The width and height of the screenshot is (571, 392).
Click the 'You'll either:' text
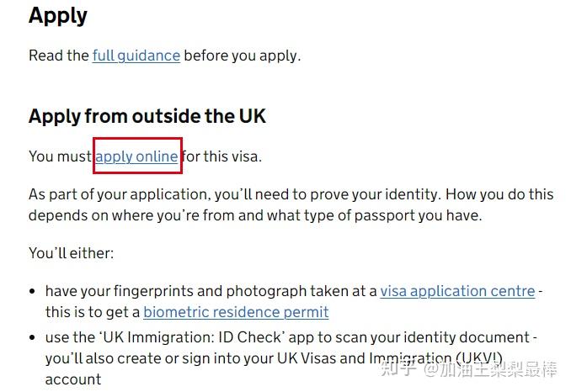click(71, 252)
